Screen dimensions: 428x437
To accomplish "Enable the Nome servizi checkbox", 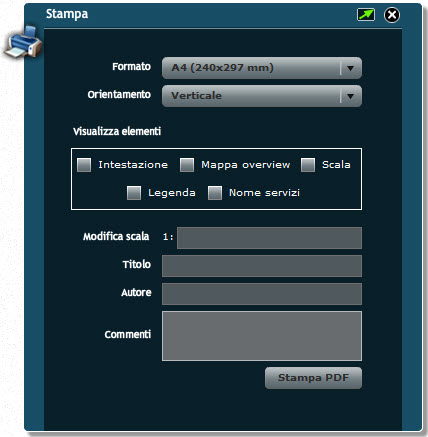I will tap(215, 193).
